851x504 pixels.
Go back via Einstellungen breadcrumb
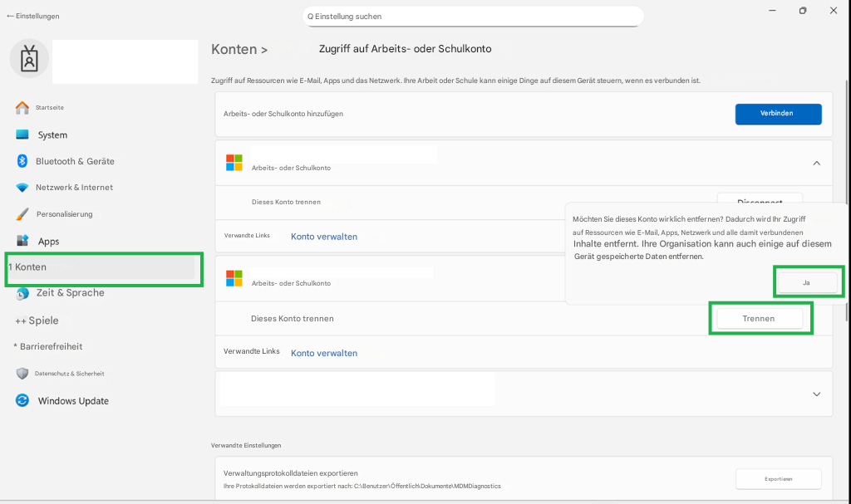[x=32, y=15]
